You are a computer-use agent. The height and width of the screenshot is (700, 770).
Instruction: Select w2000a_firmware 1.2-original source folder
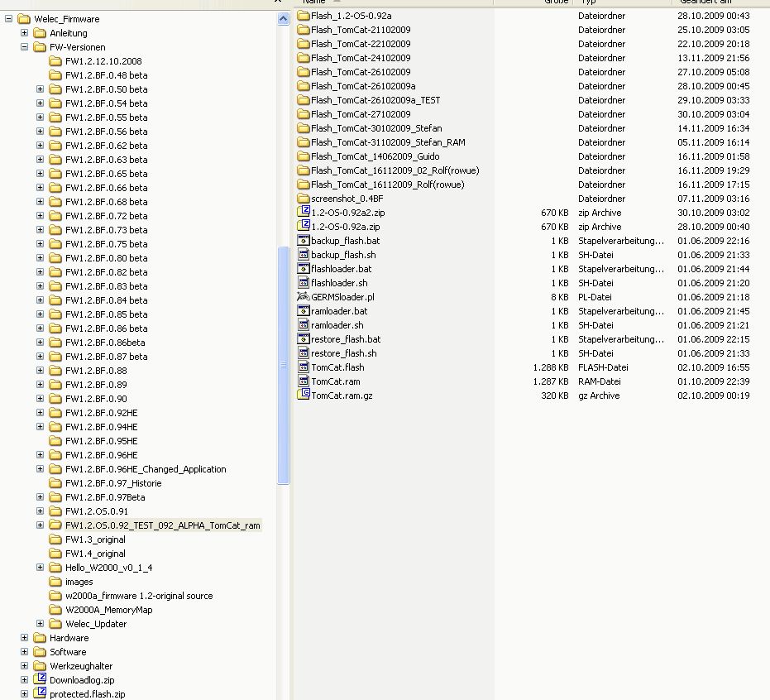139,596
